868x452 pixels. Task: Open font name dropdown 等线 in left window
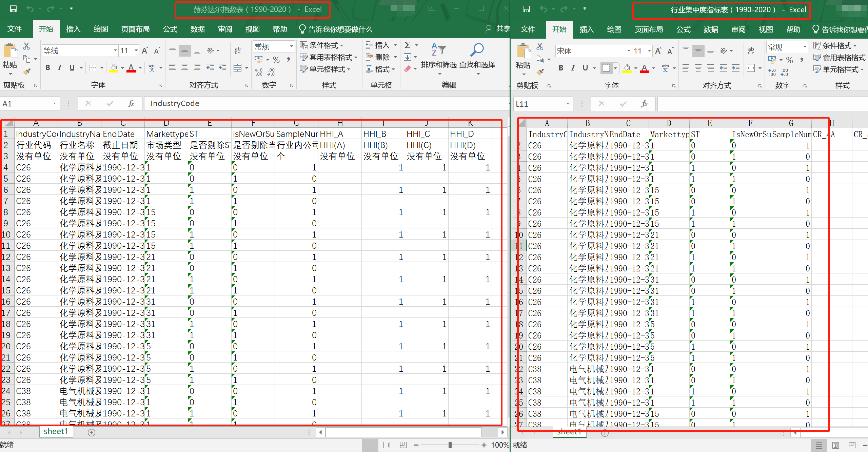click(x=115, y=51)
